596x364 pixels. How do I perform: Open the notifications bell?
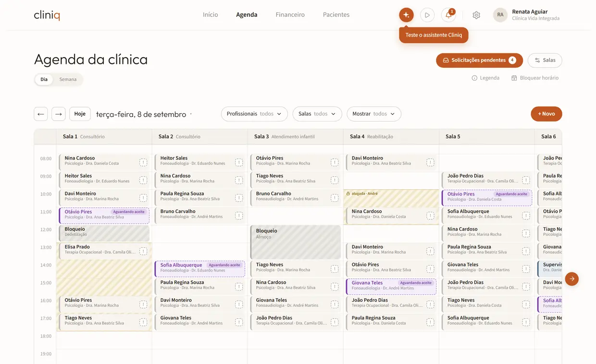(448, 15)
